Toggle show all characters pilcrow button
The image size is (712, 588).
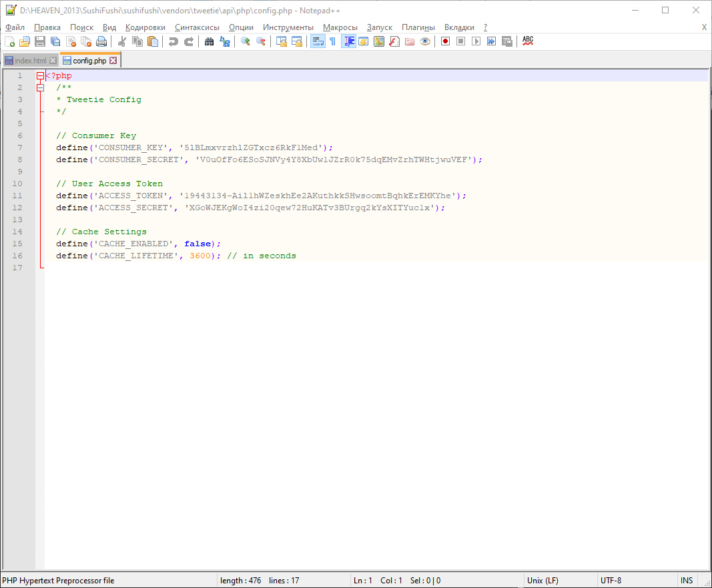pos(332,41)
